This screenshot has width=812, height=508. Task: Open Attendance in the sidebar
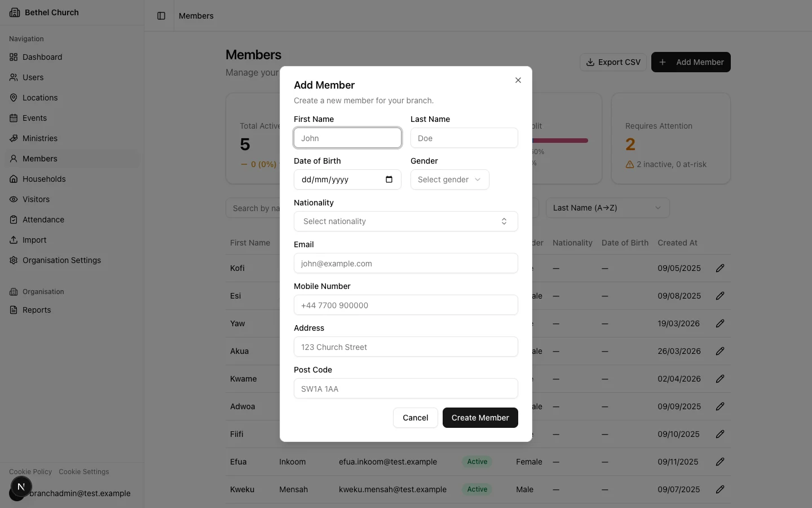72,220
